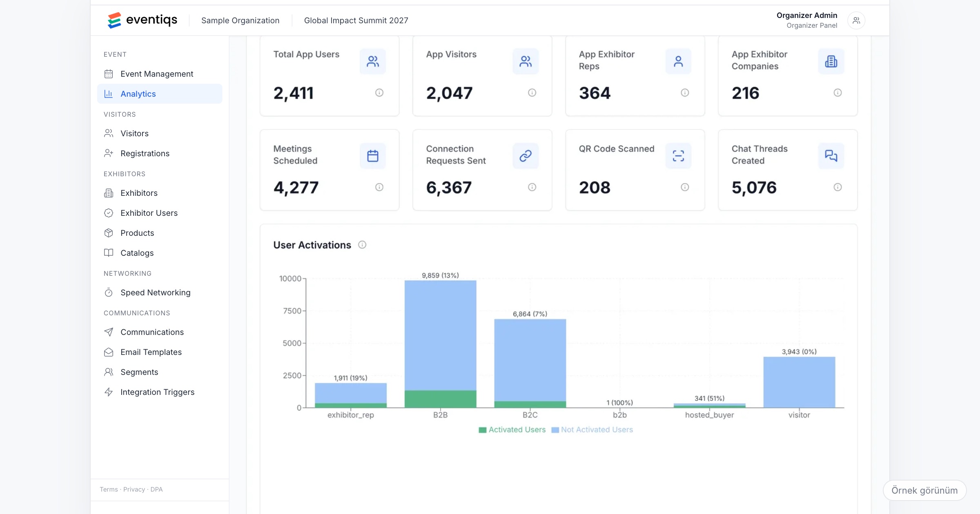Click the B2B bar in chart

click(440, 344)
